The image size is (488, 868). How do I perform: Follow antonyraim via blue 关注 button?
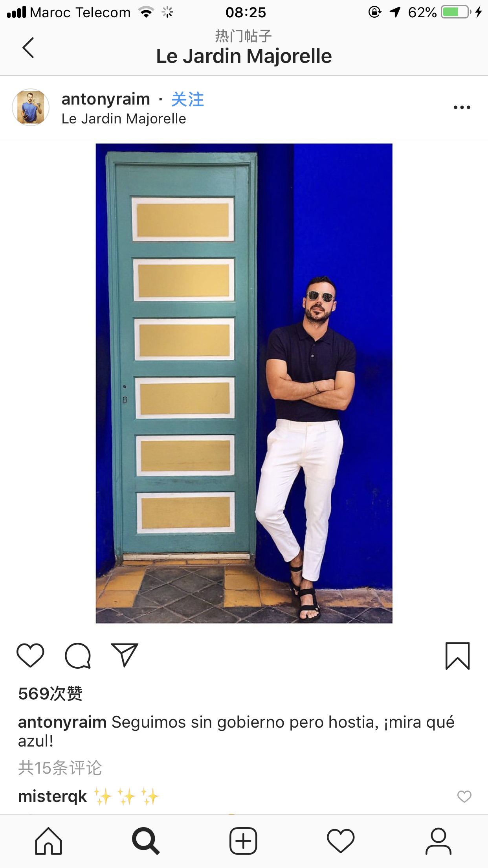(187, 99)
